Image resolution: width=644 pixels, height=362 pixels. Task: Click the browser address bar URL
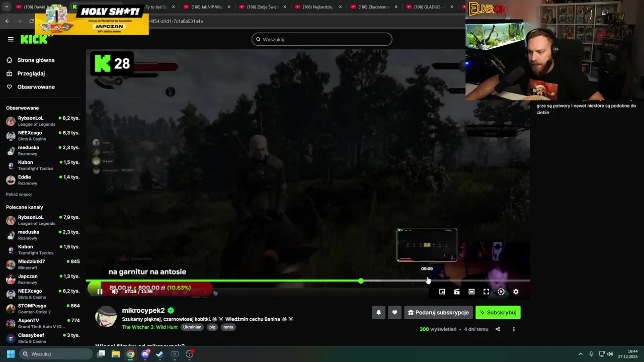[x=176, y=21]
